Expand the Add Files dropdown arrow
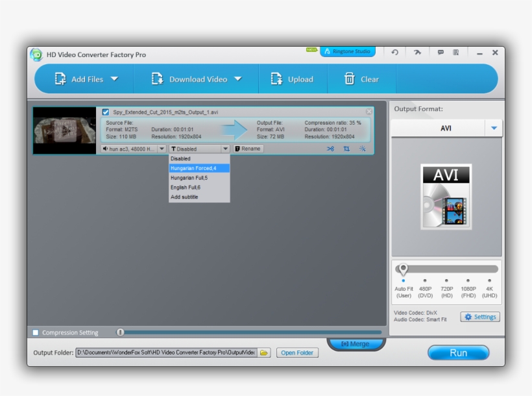 [x=115, y=79]
